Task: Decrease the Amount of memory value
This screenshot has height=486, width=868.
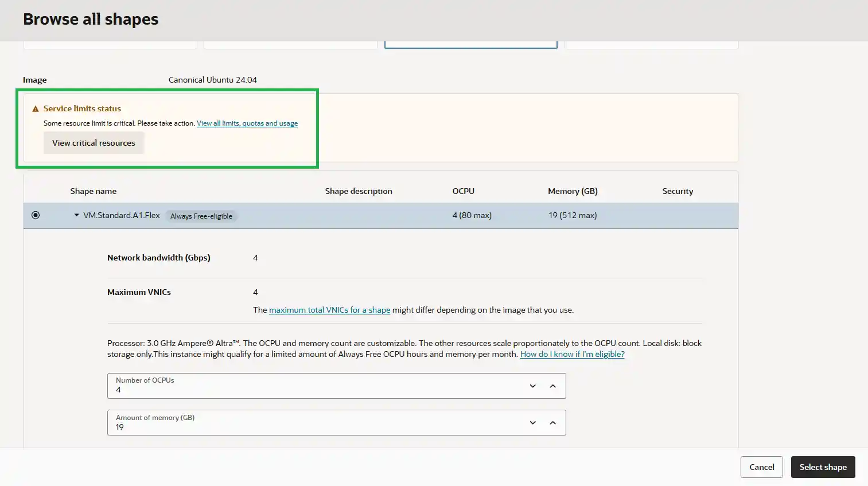Action: point(532,423)
